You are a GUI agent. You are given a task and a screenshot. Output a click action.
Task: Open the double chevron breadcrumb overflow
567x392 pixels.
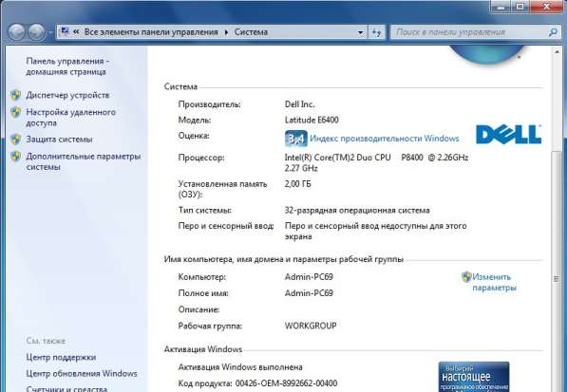pyautogui.click(x=76, y=31)
